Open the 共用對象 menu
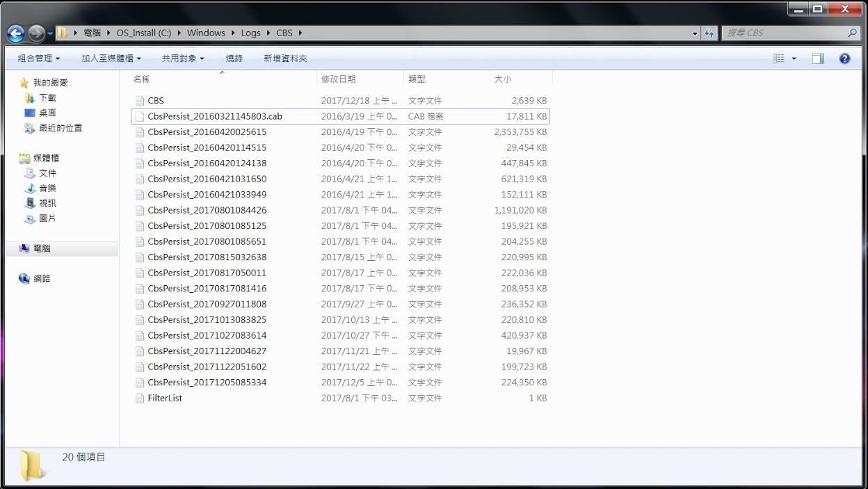This screenshot has height=489, width=868. [x=182, y=58]
